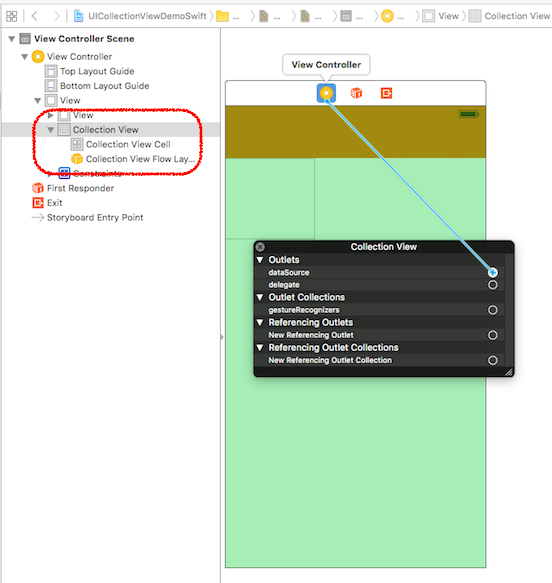
Task: Collapse the View Controller Scene triangle
Action: point(12,39)
